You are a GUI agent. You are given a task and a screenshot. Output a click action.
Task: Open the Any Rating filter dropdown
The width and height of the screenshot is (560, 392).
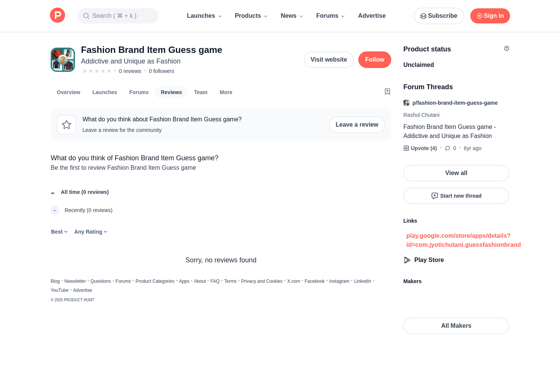tap(91, 232)
